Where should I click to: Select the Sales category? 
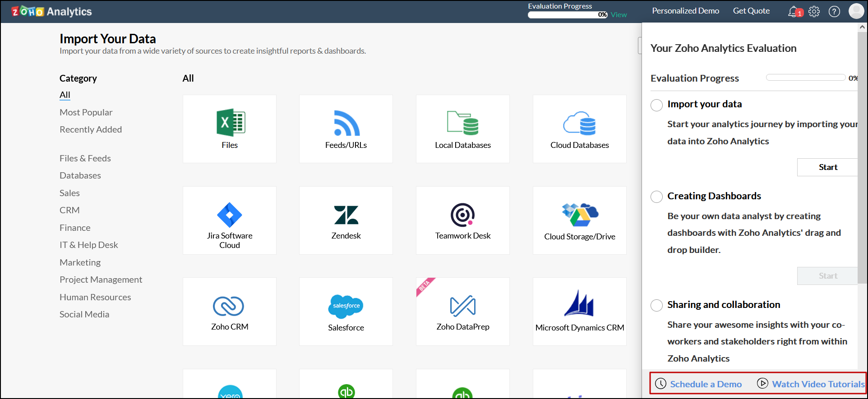pyautogui.click(x=69, y=193)
